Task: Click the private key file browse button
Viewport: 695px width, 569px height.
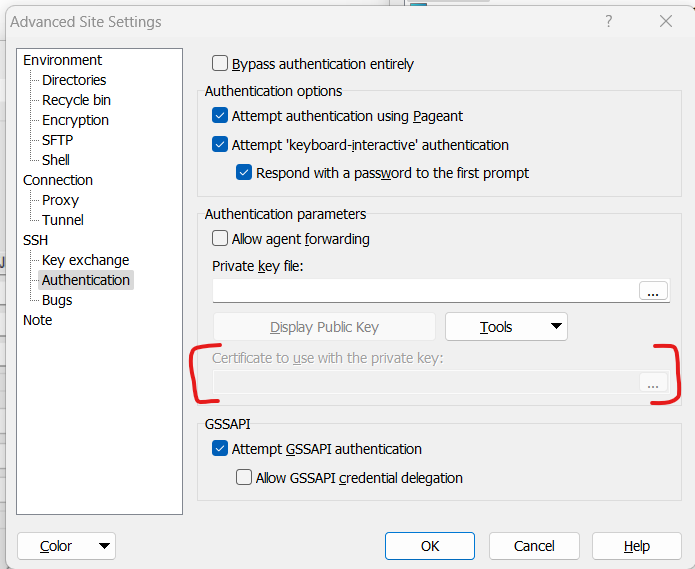Action: click(654, 291)
